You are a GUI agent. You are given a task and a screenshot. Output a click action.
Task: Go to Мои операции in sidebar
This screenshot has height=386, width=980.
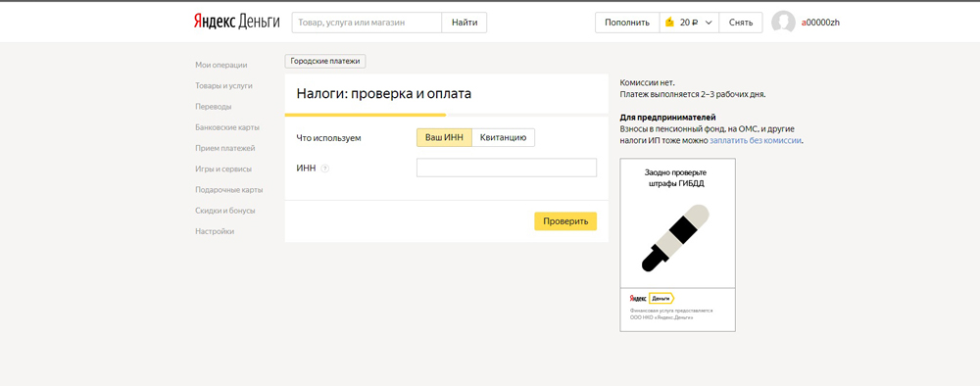pyautogui.click(x=221, y=65)
